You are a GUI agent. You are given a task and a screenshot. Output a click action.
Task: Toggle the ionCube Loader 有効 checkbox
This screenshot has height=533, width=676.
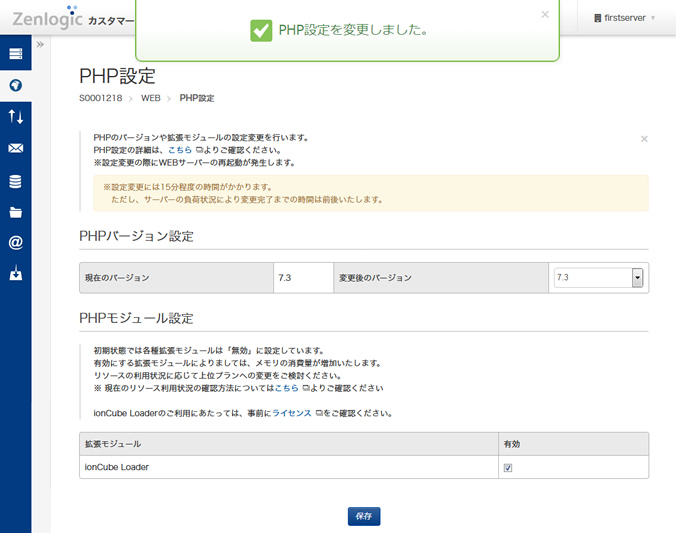(508, 468)
